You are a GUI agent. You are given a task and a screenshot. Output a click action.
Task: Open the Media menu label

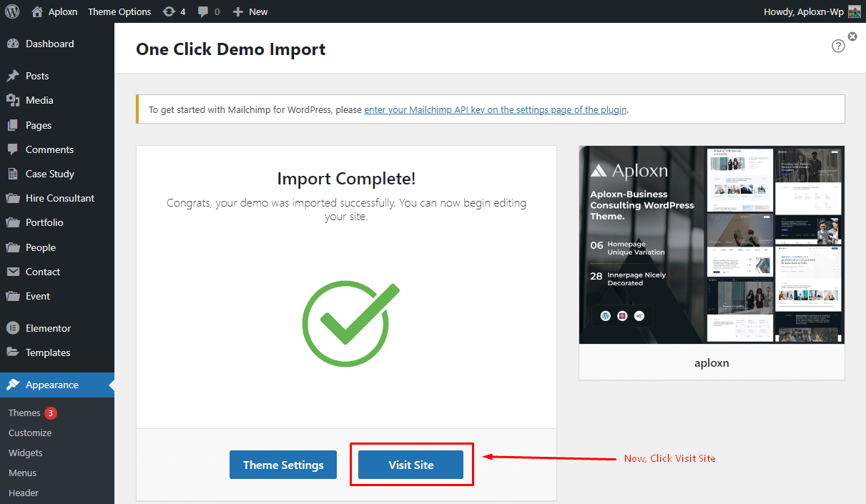[x=39, y=100]
